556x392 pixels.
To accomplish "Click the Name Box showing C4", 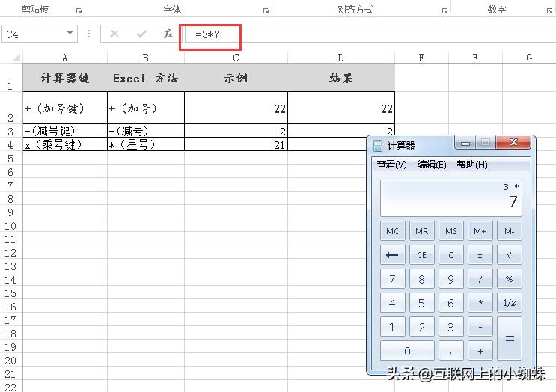I will pyautogui.click(x=40, y=34).
